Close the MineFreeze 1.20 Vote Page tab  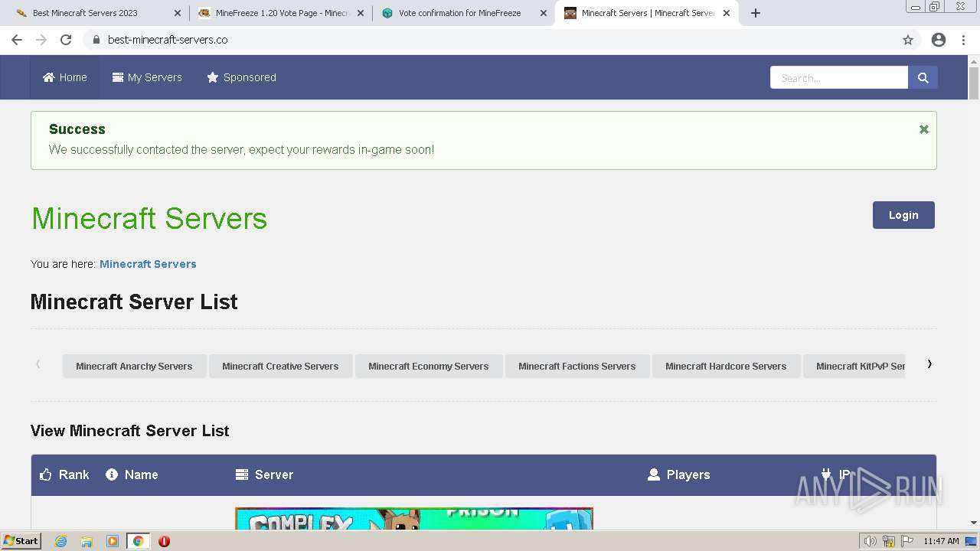[361, 13]
